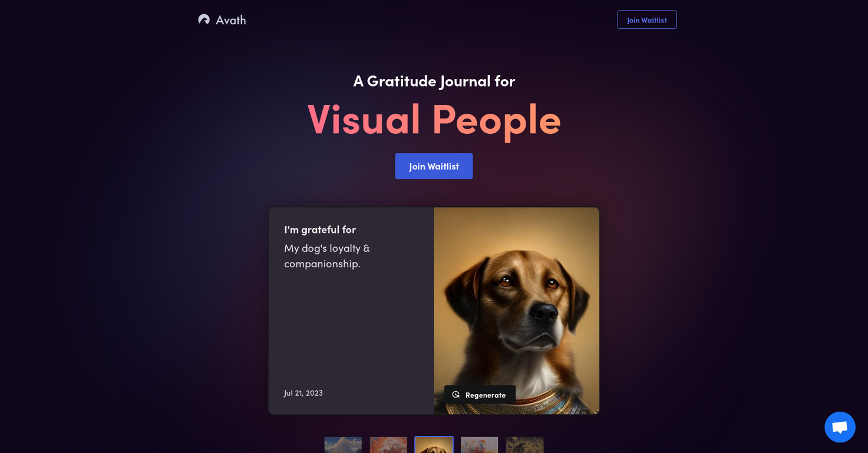Click the "A Gratitude Journal for" subtitle

pos(434,81)
